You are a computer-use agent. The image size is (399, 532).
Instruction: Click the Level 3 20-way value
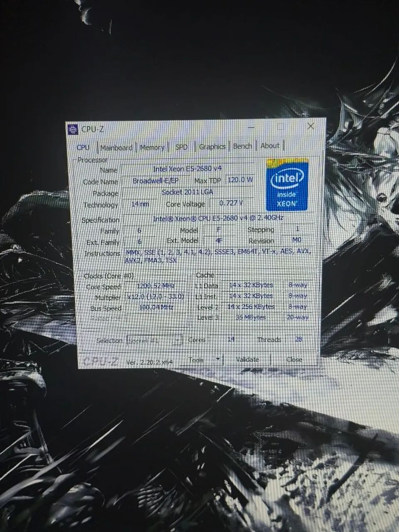(x=298, y=317)
